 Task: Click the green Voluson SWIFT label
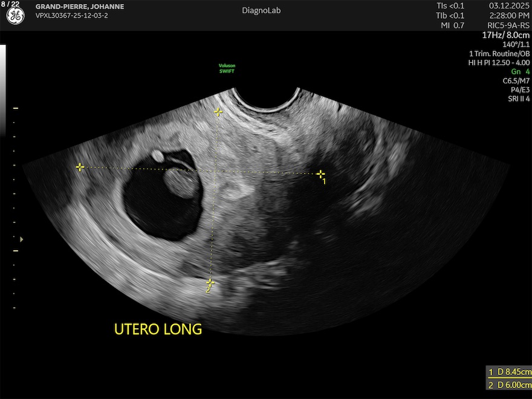pyautogui.click(x=225, y=69)
